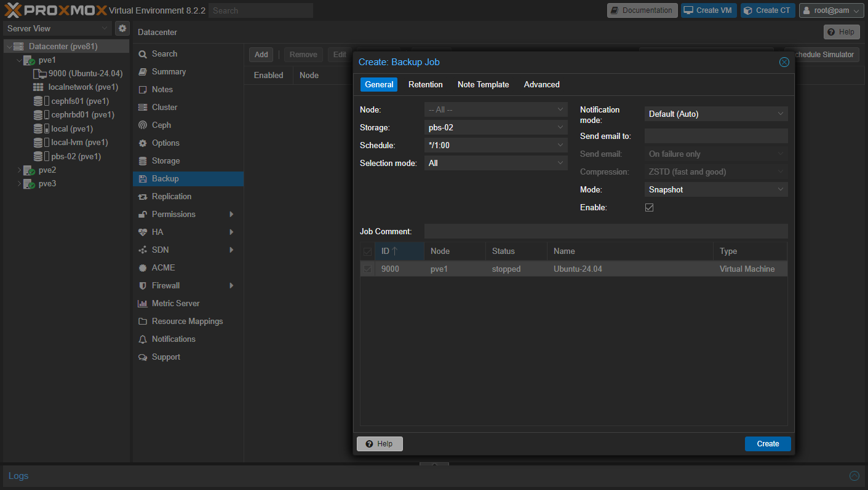The image size is (868, 490).
Task: Switch to the Retention tab
Action: (426, 84)
